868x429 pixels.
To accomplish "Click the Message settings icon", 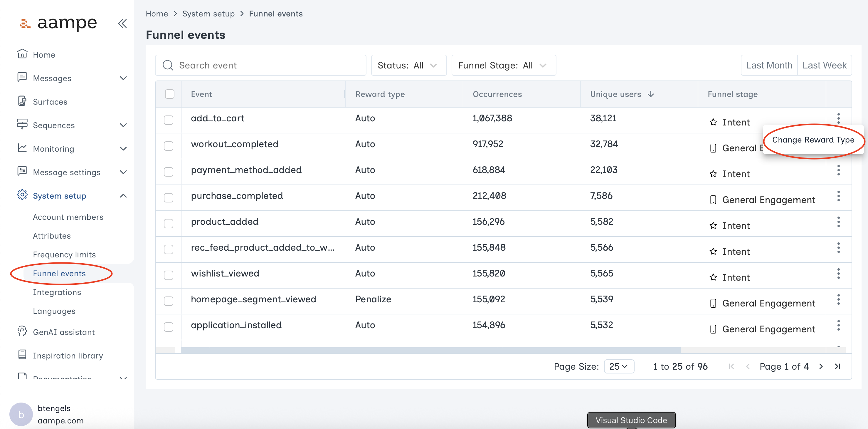I will coord(22,171).
